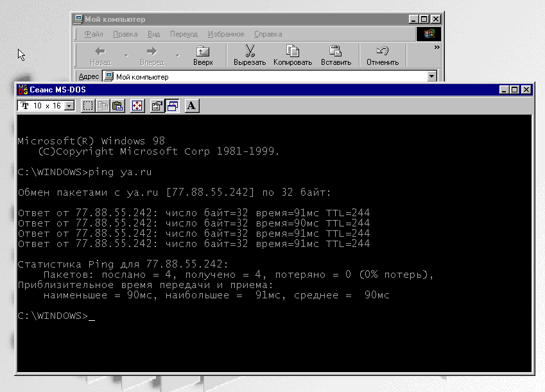Click 'Приблизительное время передачи и приема:' line

[x=146, y=285]
